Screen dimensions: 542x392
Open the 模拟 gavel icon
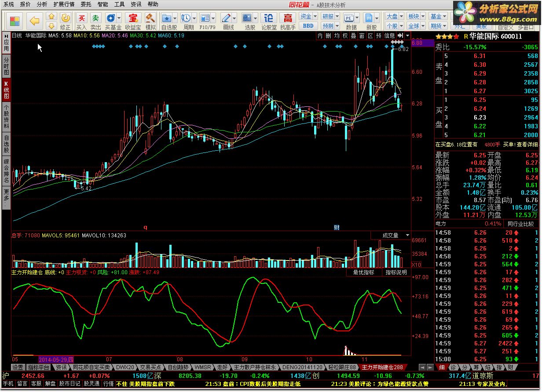150,18
